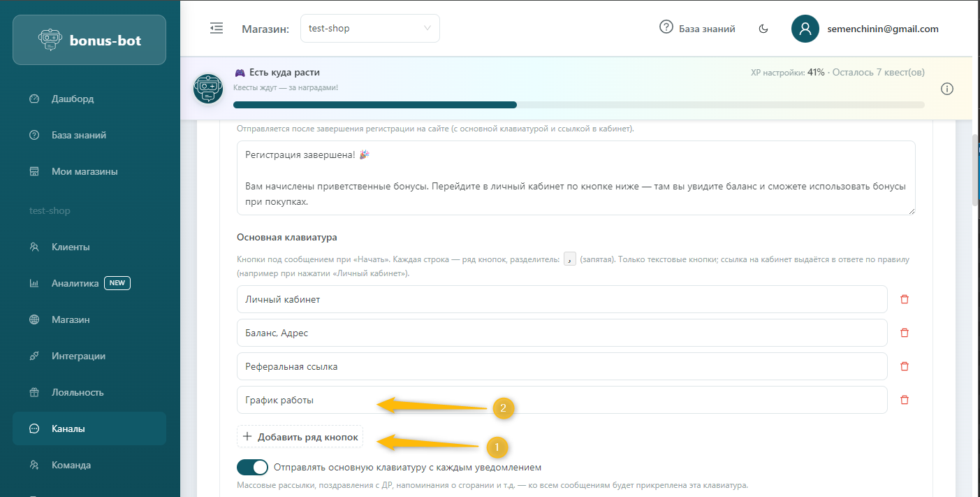The image size is (980, 497).
Task: Click the Личный кабинет keyboard row field
Action: coord(562,299)
